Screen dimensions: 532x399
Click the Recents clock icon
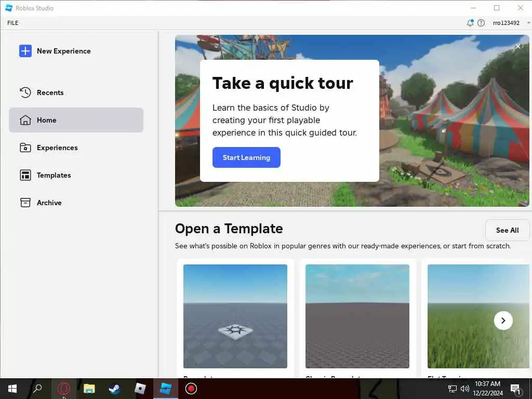(25, 92)
